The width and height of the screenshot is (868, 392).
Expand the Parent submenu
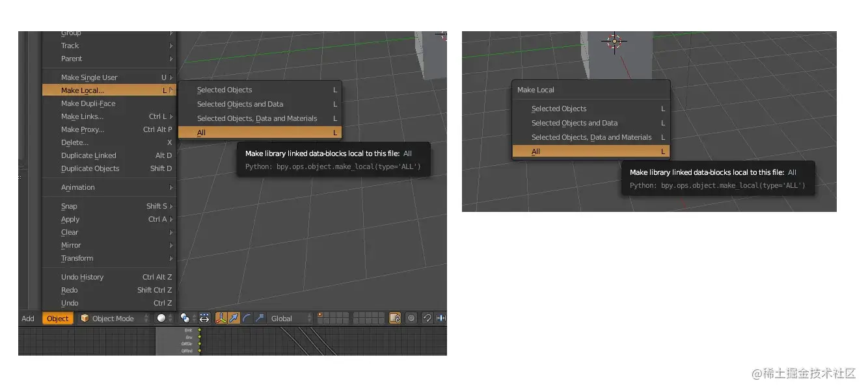(109, 59)
